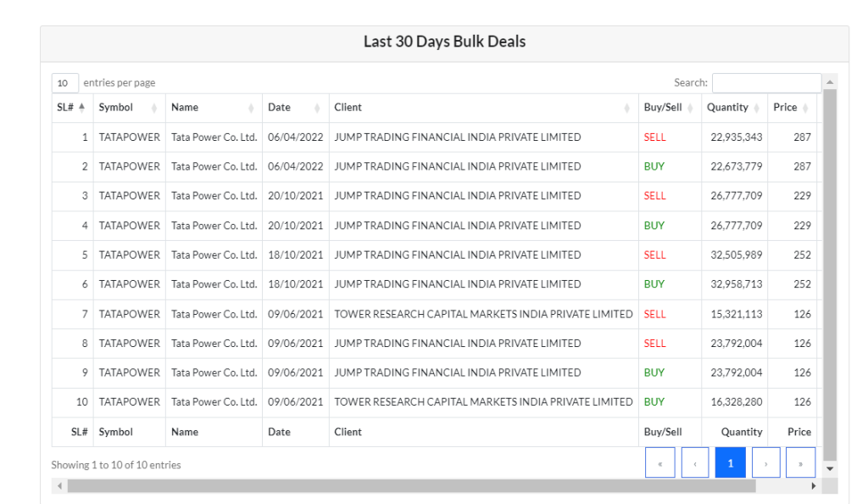The image size is (868, 504).
Task: Click inside the Search input field
Action: click(x=766, y=83)
